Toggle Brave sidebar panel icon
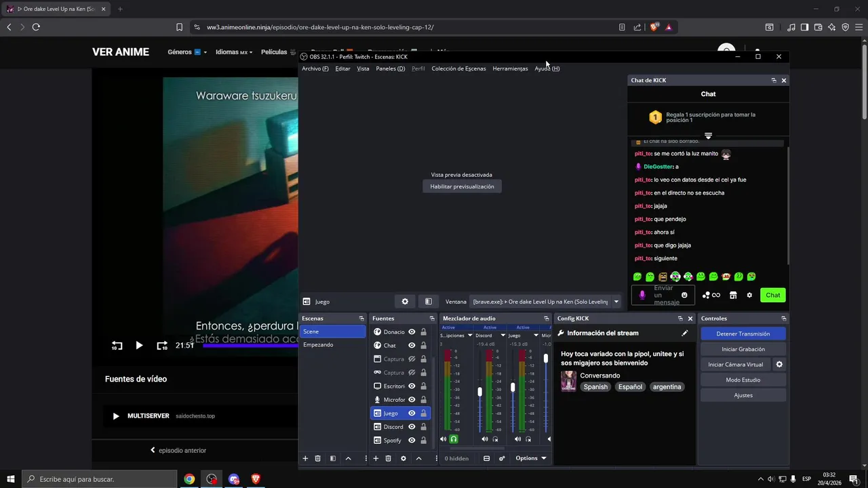868x488 pixels. [804, 27]
